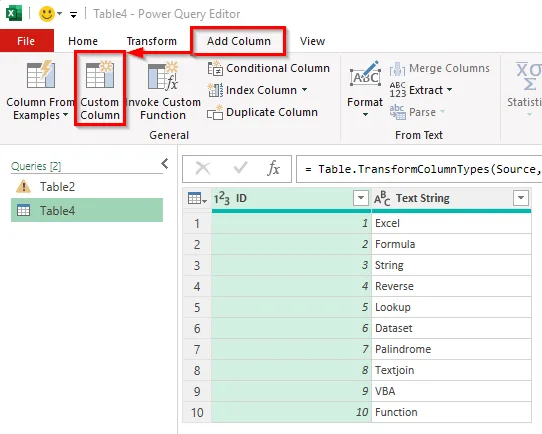The image size is (542, 434).
Task: Cancel formula edit with X icon
Action: pyautogui.click(x=203, y=169)
